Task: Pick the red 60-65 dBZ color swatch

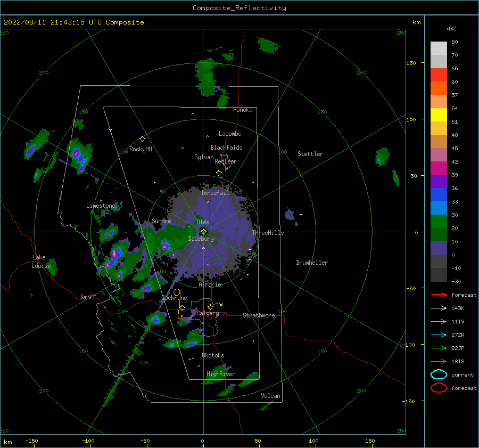Action: (x=439, y=75)
